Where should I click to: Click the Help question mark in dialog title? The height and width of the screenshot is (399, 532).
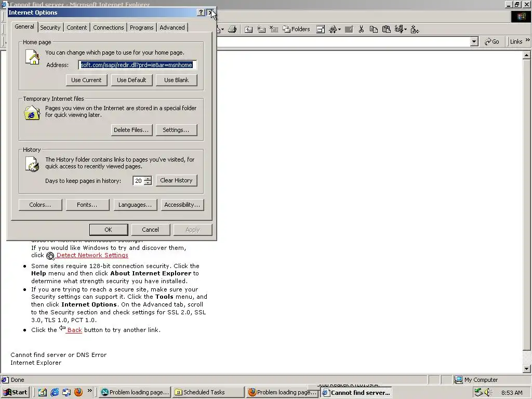pyautogui.click(x=201, y=12)
